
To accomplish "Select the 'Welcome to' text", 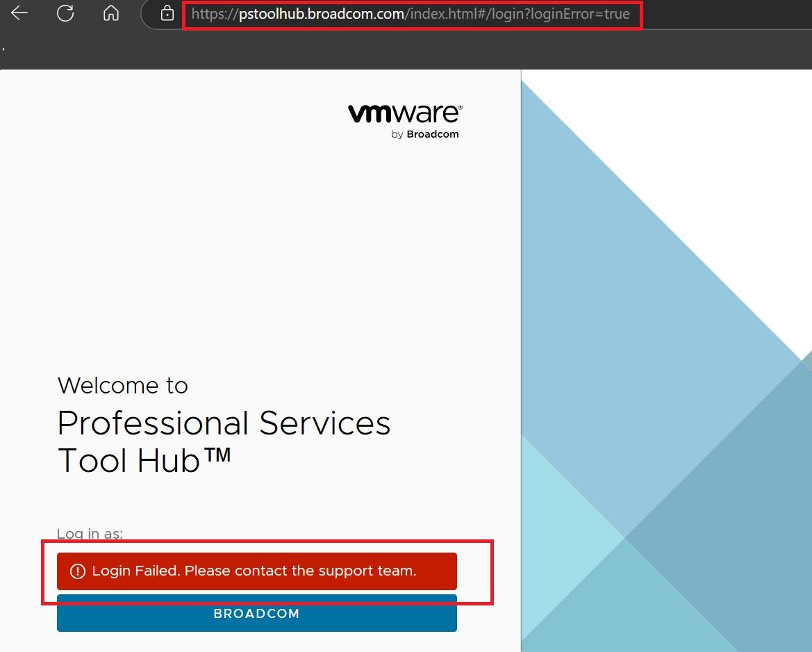I will 123,386.
